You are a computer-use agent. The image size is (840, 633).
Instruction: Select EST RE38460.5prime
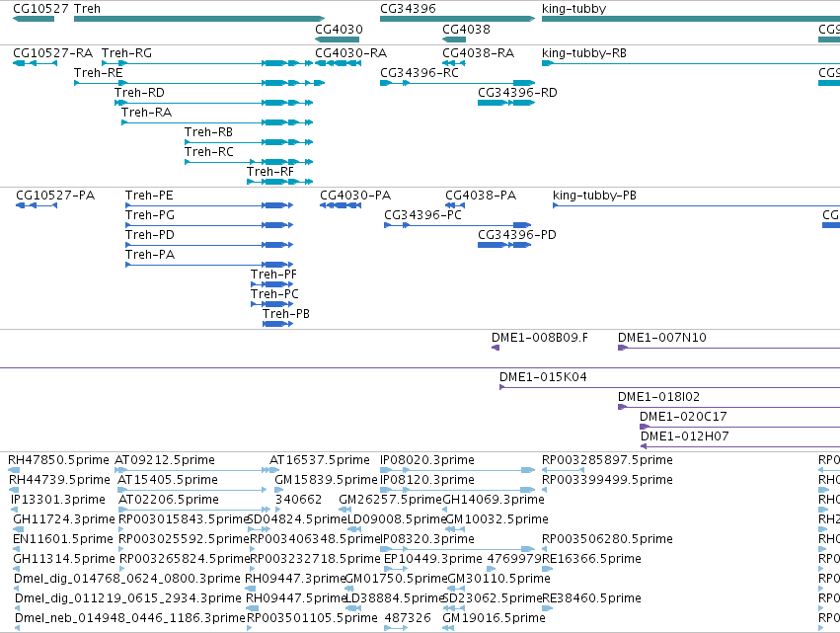pos(547,608)
